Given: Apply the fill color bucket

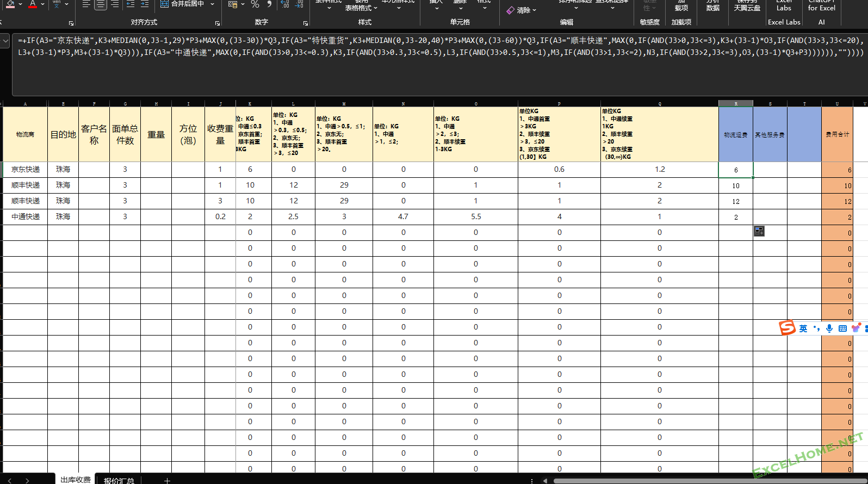Looking at the screenshot, I should pyautogui.click(x=10, y=4).
